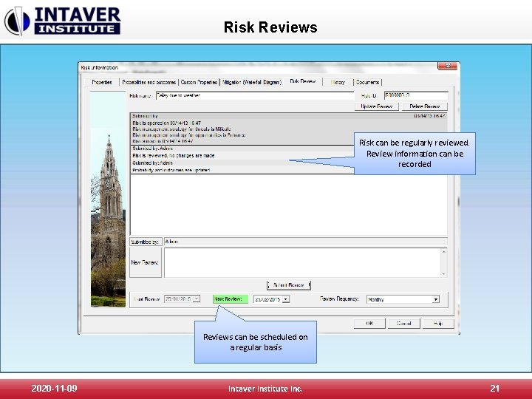Confirm with the OK button
This screenshot has height=399, width=532.
coord(369,324)
